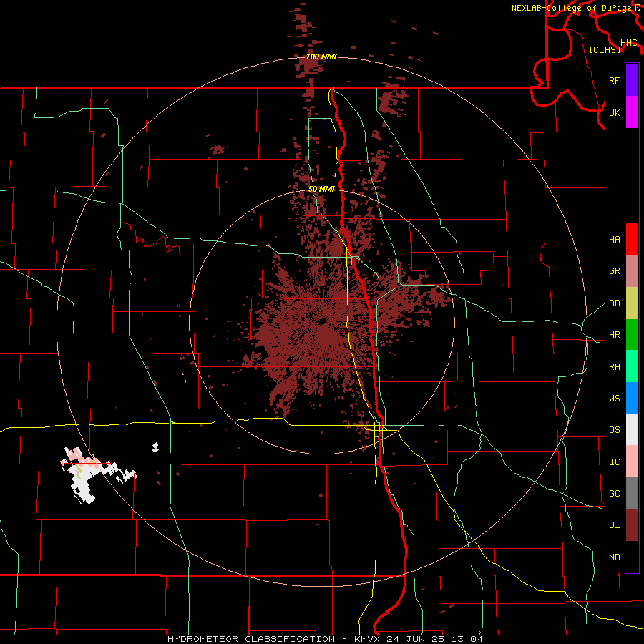This screenshot has height=644, width=644.
Task: Click the 50 NMI range ring label
Action: (321, 189)
